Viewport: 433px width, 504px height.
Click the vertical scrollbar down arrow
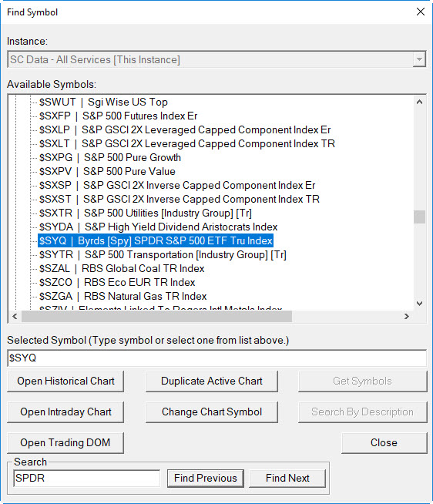click(x=419, y=304)
